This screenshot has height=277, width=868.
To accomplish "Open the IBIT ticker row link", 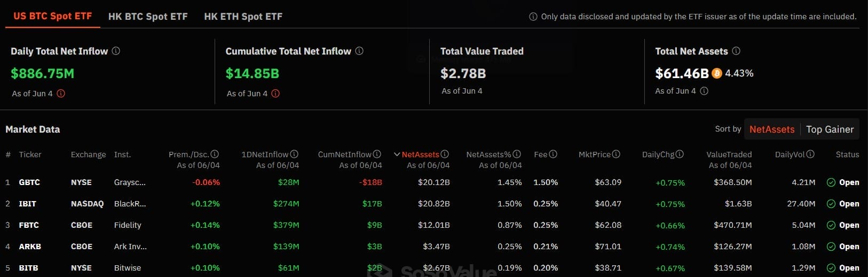I will [x=28, y=204].
